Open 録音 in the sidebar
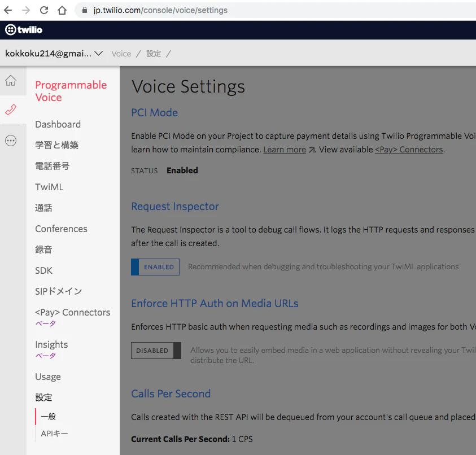The height and width of the screenshot is (455, 476). tap(43, 250)
